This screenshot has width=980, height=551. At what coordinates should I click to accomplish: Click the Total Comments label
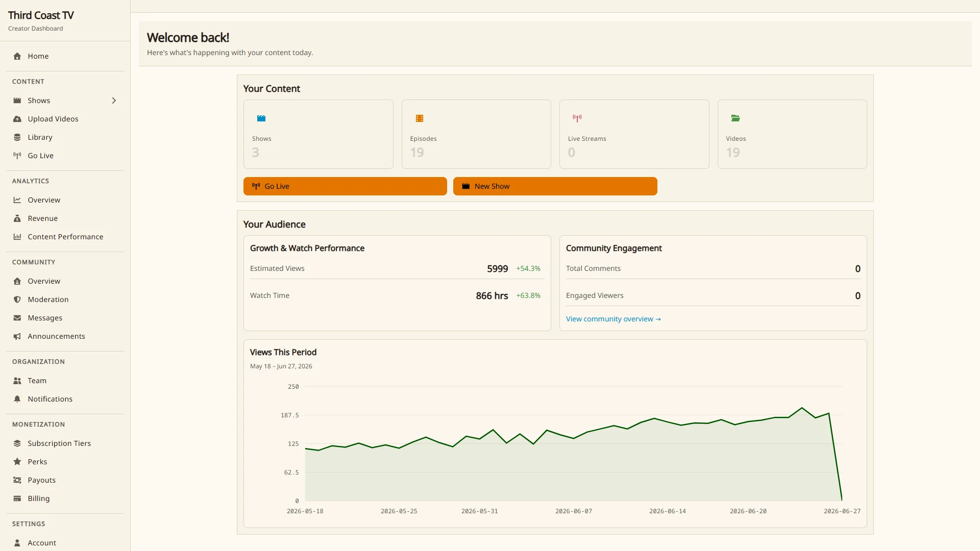coord(593,268)
